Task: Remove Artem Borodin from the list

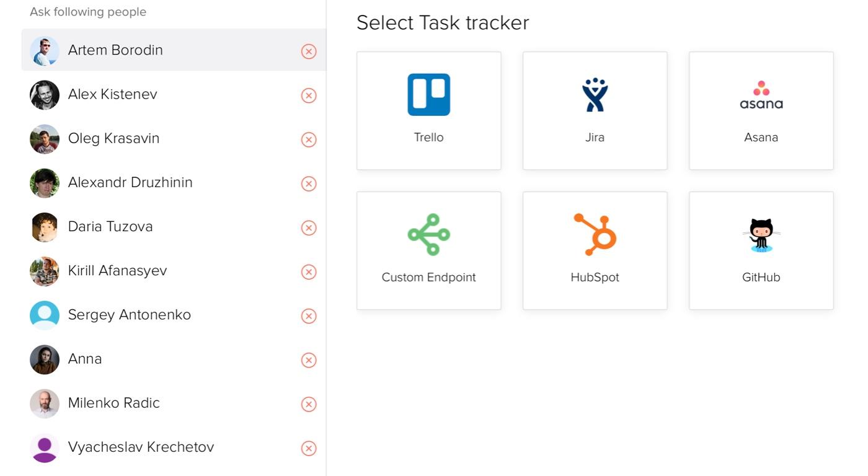Action: pos(309,51)
